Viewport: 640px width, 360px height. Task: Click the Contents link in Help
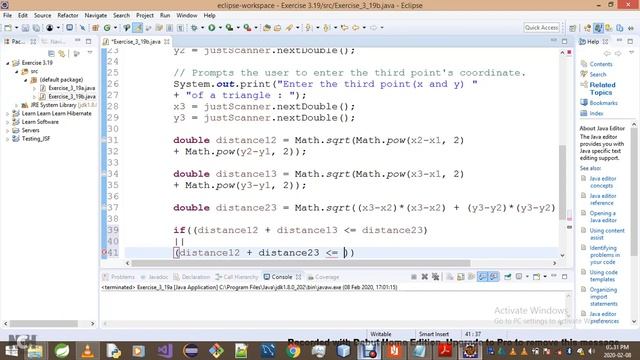pyautogui.click(x=601, y=64)
